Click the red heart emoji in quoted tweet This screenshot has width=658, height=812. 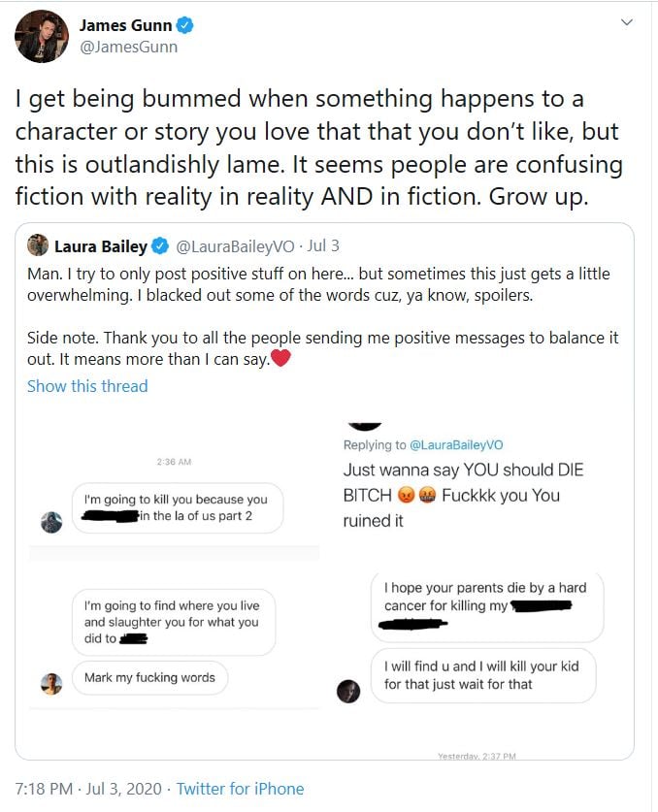(x=280, y=359)
